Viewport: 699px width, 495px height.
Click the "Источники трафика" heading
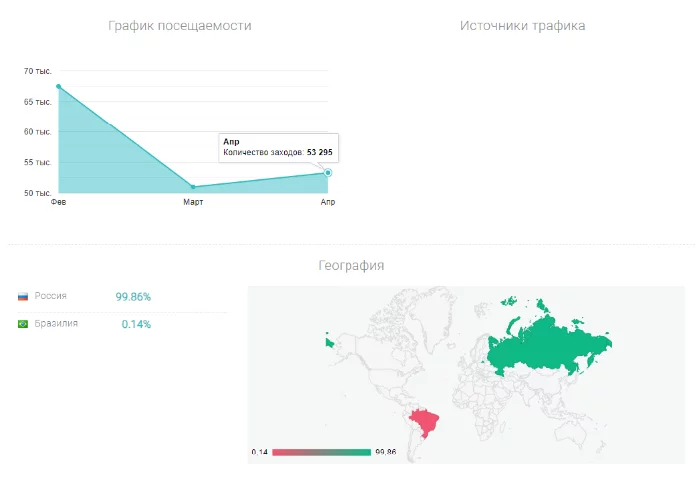523,25
